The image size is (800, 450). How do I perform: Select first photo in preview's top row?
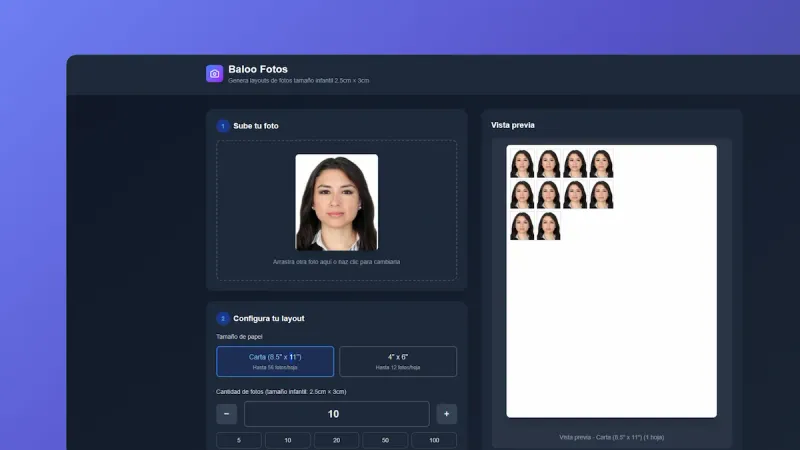click(522, 164)
